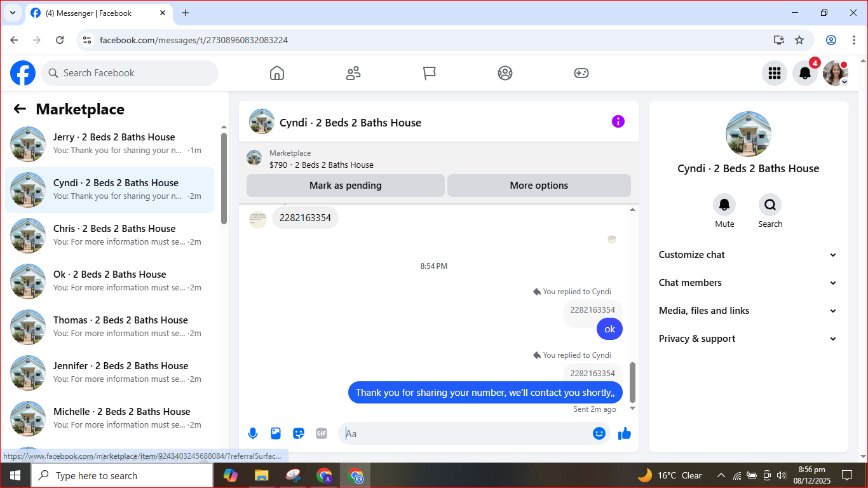The height and width of the screenshot is (488, 868).
Task: Click the browser back button
Action: click(x=14, y=40)
